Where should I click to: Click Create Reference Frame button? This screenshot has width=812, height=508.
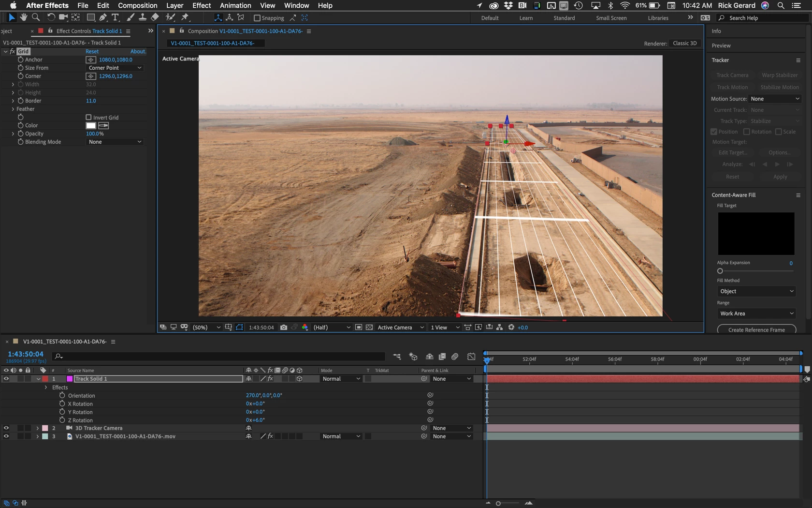click(x=756, y=330)
